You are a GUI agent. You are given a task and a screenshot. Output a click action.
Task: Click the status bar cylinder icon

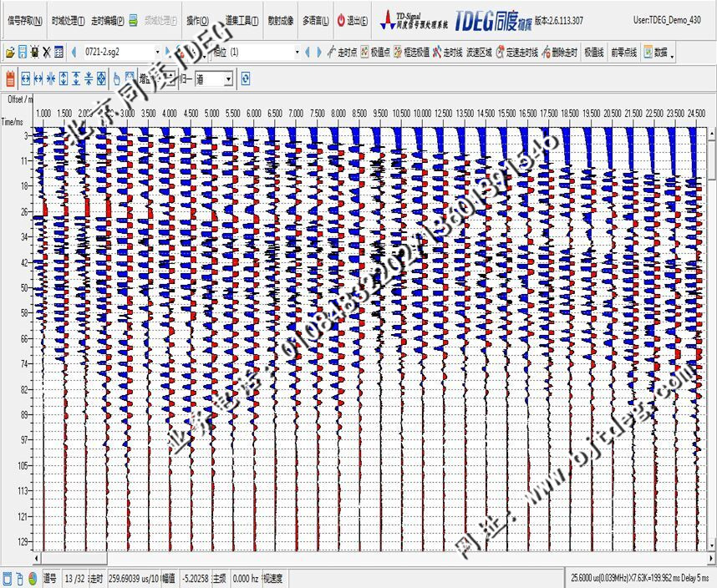pyautogui.click(x=20, y=579)
